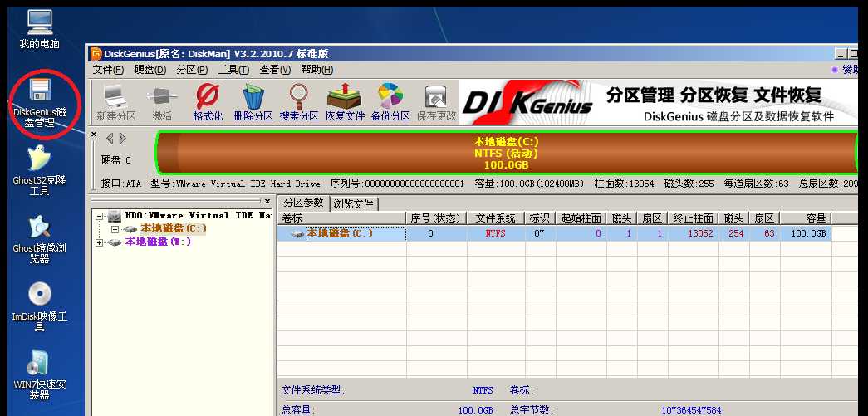The image size is (868, 416).
Task: Click the 254 head cell
Action: [x=736, y=234]
